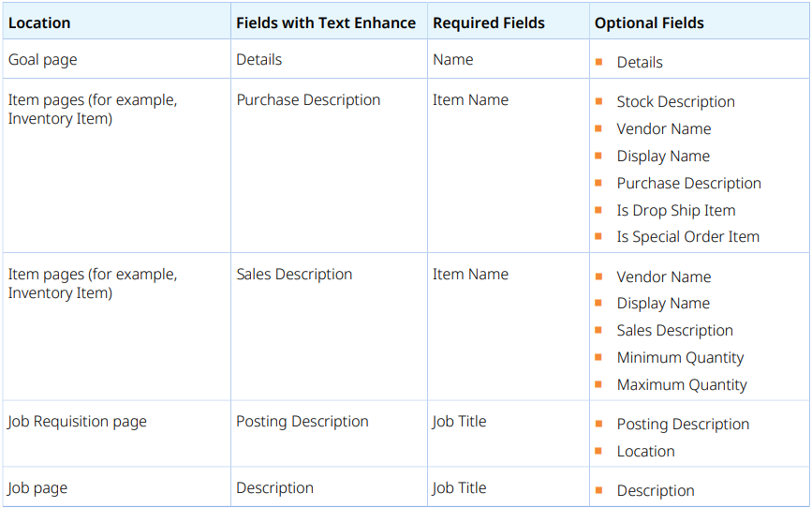
Task: Click Purchase Description in the Text Enhance column
Action: coord(308,100)
